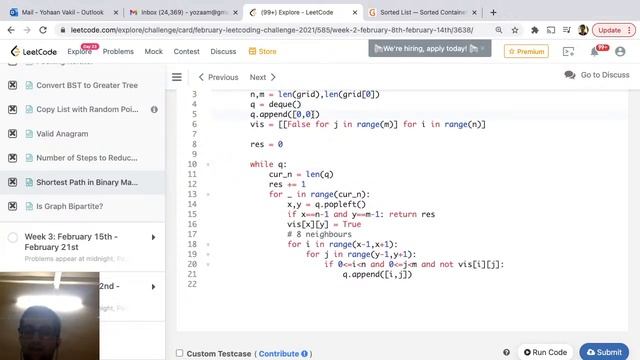Submit the solution
This screenshot has width=640, height=360.
(x=604, y=352)
